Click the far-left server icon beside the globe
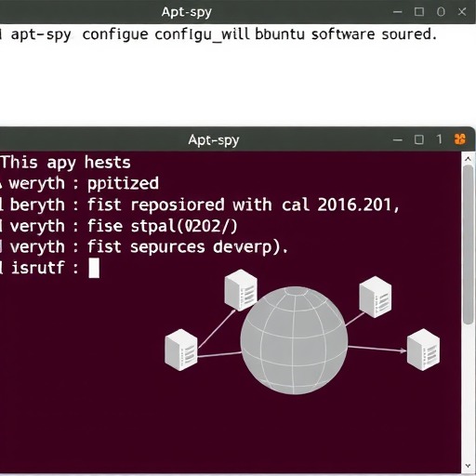 [x=181, y=350]
